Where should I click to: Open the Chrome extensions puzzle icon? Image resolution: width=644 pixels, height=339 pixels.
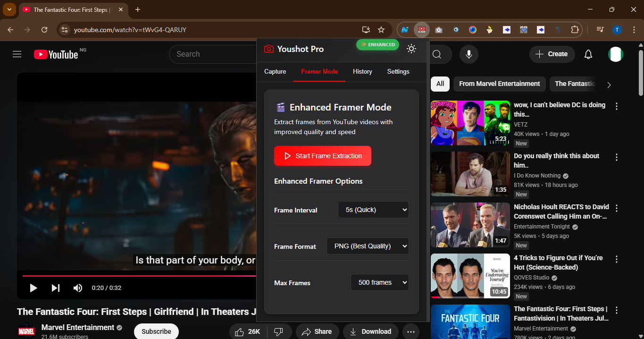point(575,30)
